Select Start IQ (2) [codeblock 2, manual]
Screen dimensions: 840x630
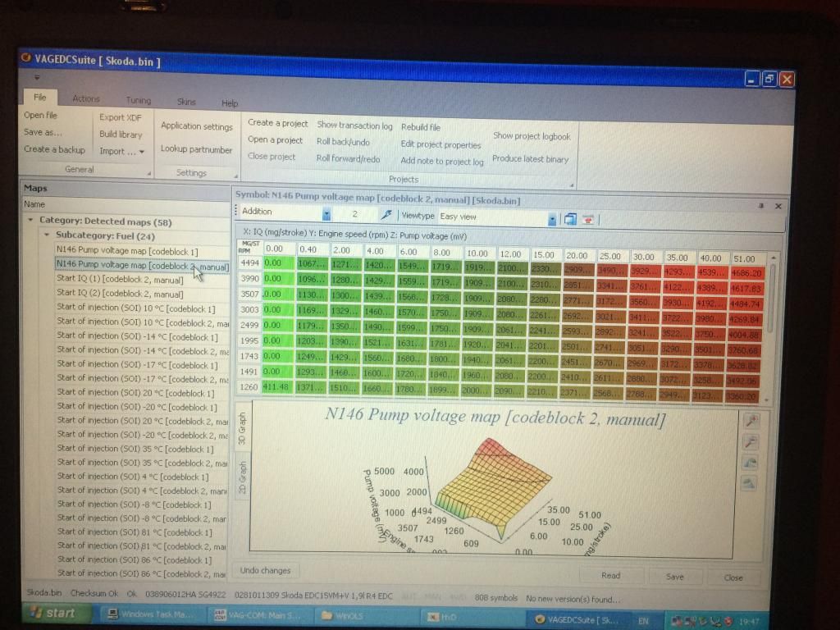(120, 294)
